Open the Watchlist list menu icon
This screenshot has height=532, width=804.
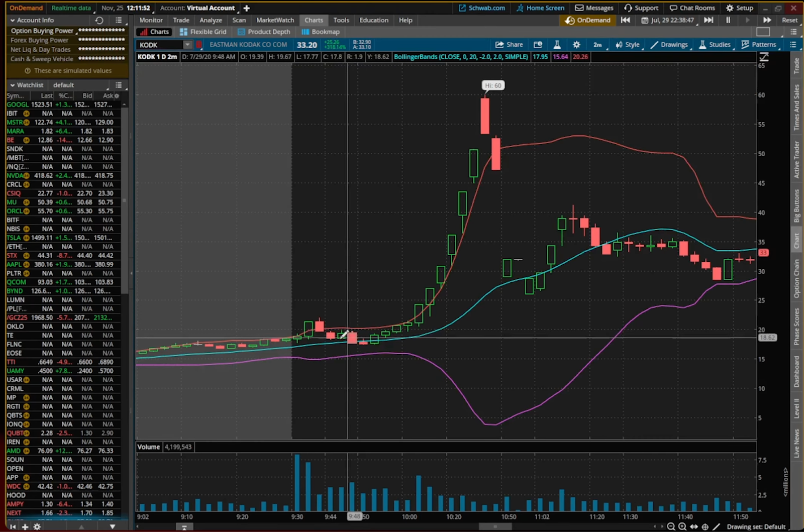[119, 85]
